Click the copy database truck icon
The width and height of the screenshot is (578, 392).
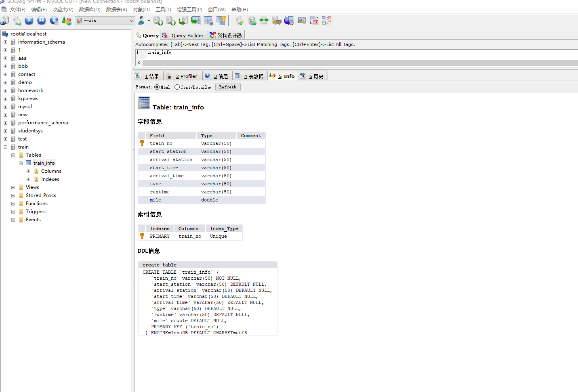point(277,21)
